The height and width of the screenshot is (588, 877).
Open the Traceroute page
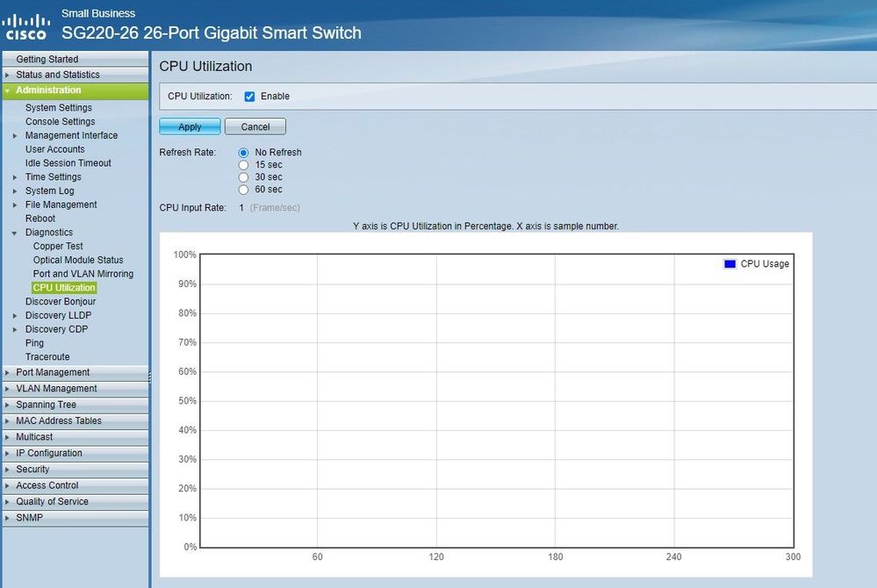[x=47, y=357]
